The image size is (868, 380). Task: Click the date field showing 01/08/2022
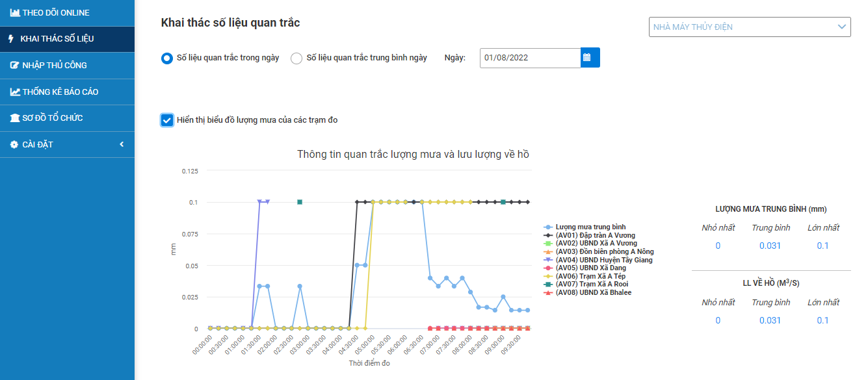pyautogui.click(x=530, y=58)
